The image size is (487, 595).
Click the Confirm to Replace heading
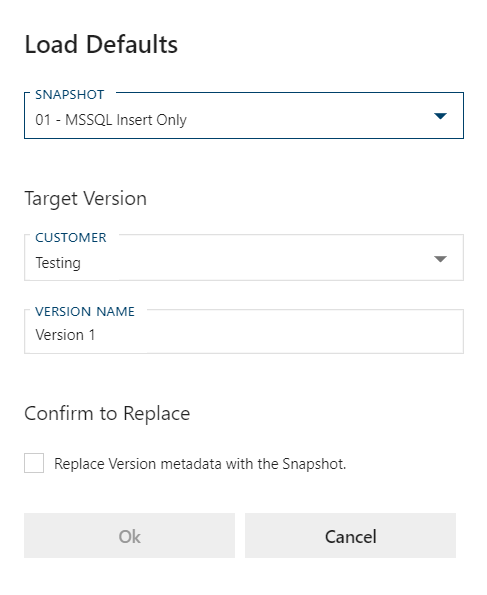tap(107, 414)
